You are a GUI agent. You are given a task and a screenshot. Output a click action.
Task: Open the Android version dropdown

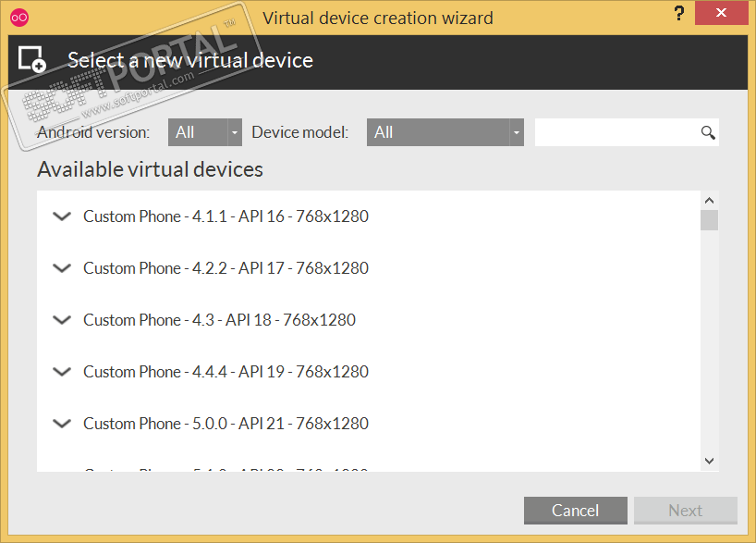(x=204, y=132)
